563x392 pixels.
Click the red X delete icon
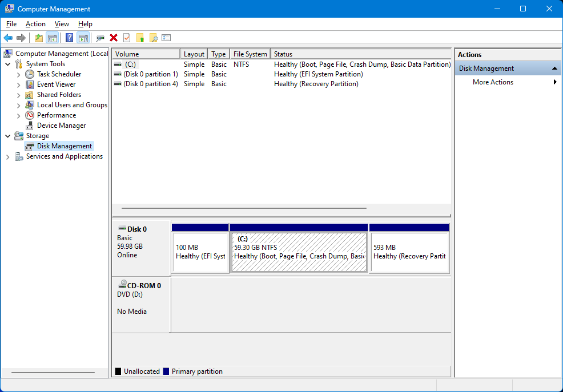tap(114, 38)
